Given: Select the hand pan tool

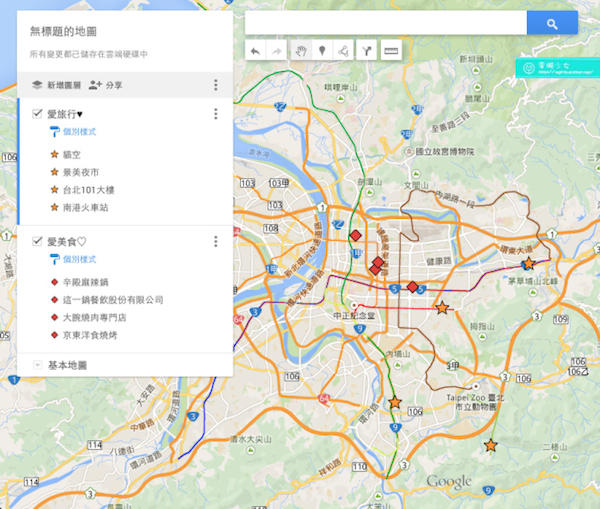Looking at the screenshot, I should click(x=301, y=50).
